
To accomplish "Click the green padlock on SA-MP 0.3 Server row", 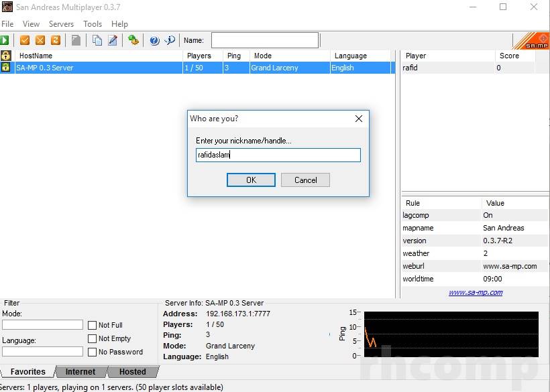I will tap(6, 68).
